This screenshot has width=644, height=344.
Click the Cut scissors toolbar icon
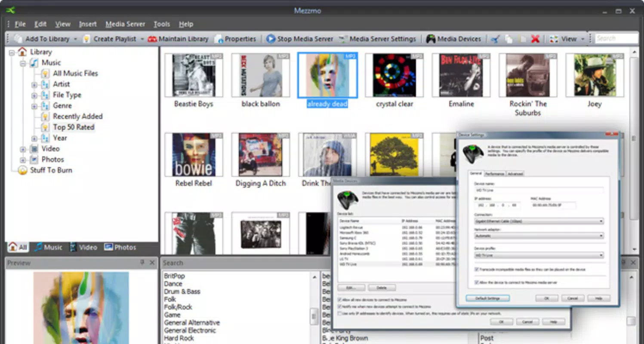[496, 39]
